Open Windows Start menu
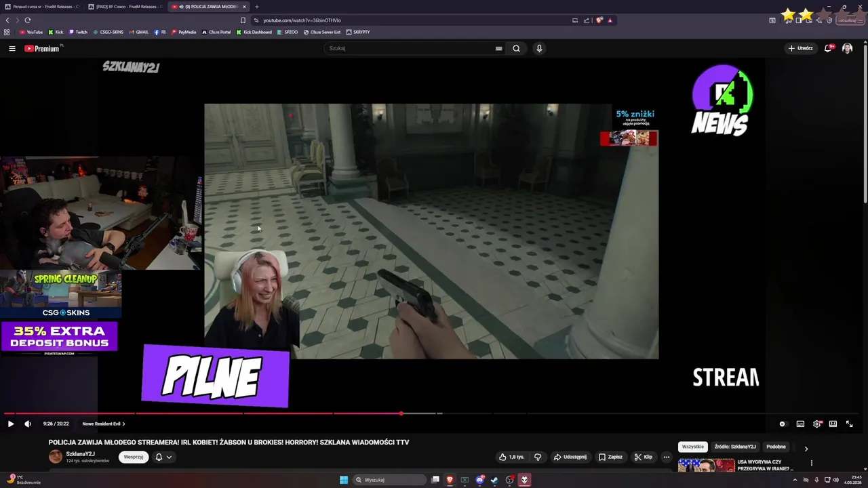 point(344,480)
